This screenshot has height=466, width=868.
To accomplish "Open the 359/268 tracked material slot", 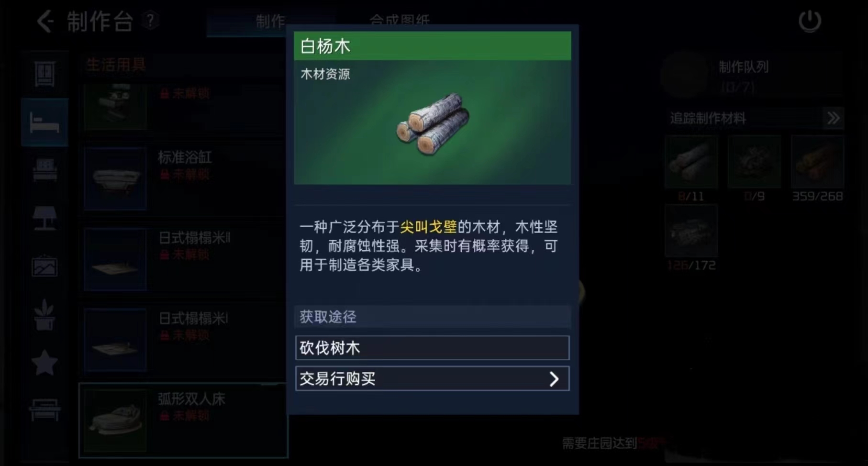I will [x=817, y=162].
